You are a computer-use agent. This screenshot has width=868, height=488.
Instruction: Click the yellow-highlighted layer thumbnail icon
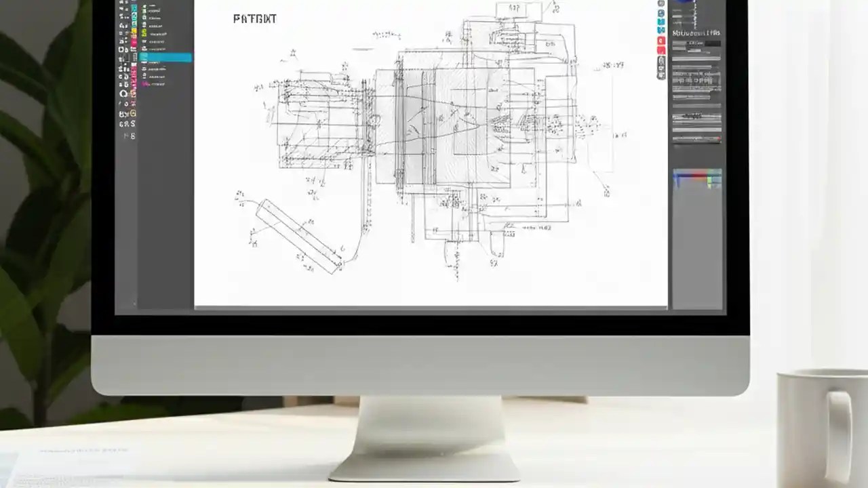tap(144, 34)
